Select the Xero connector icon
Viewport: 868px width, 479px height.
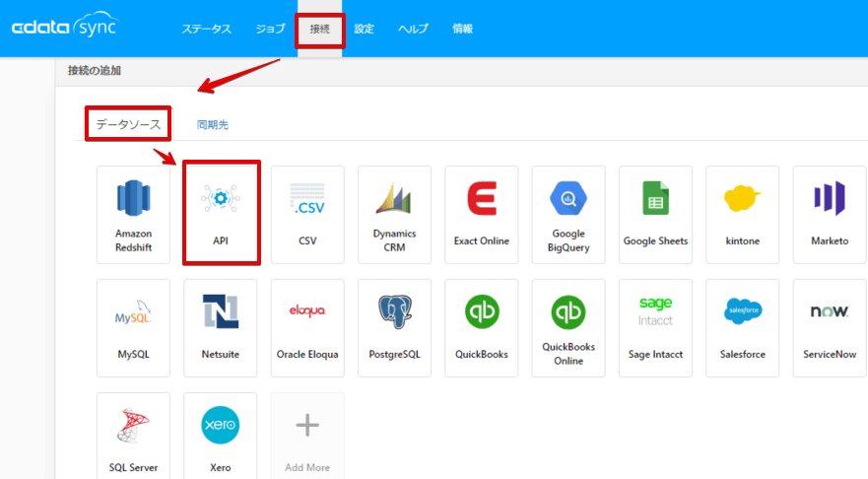pyautogui.click(x=221, y=426)
